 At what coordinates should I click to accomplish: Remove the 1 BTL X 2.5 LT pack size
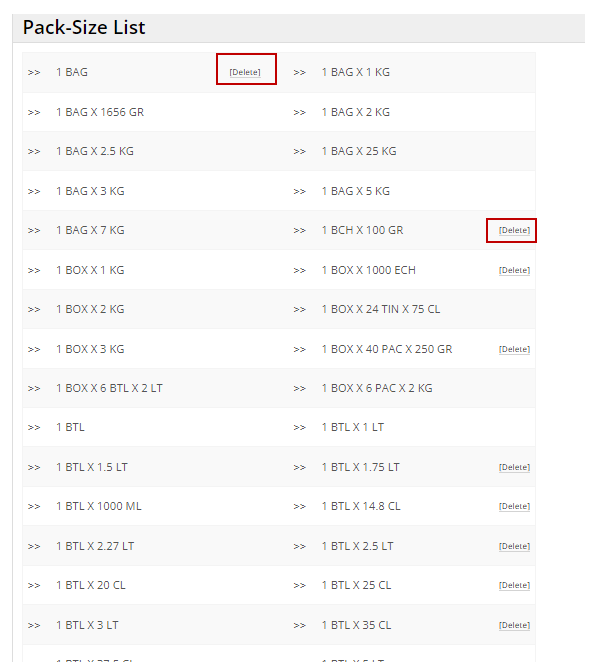(x=514, y=546)
